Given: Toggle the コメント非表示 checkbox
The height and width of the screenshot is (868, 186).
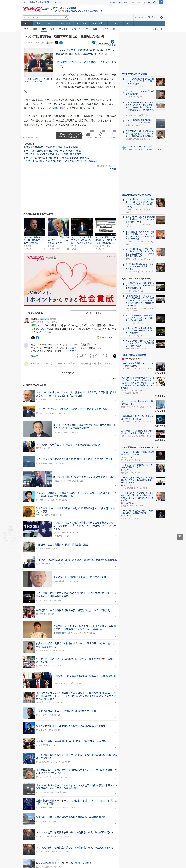Looking at the screenshot, I should tap(102, 378).
